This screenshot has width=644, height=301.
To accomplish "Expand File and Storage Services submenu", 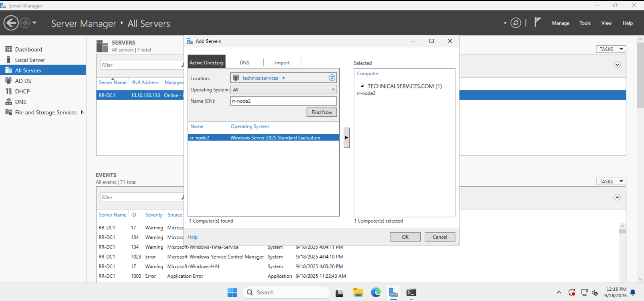I will pos(82,112).
